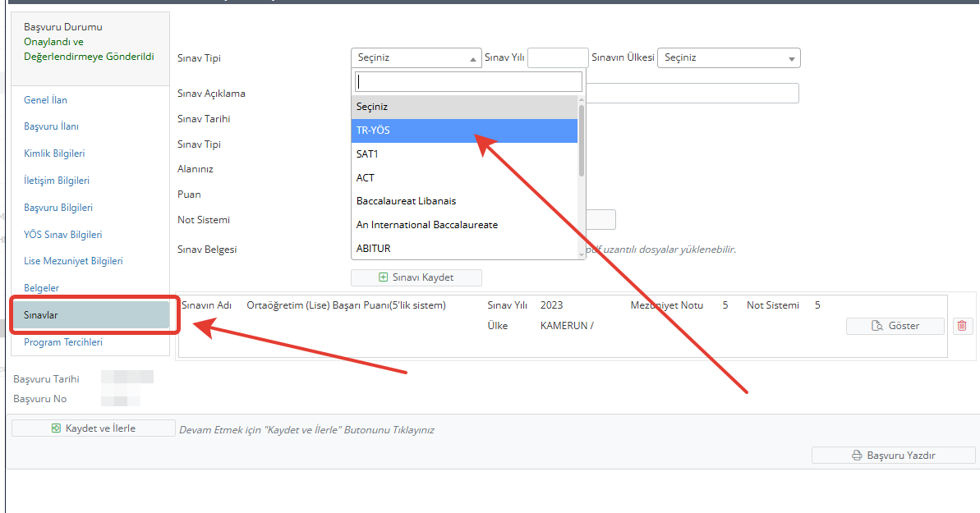Delete the exam record with trash icon
Screen dimensions: 980x513
pos(962,326)
